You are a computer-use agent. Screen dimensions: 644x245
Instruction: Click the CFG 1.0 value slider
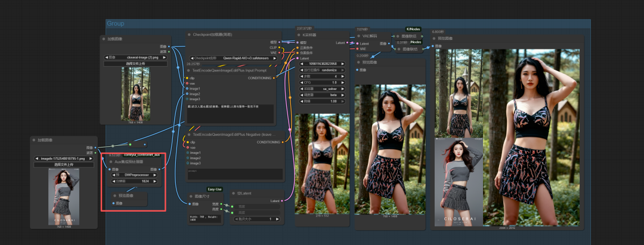tap(322, 82)
